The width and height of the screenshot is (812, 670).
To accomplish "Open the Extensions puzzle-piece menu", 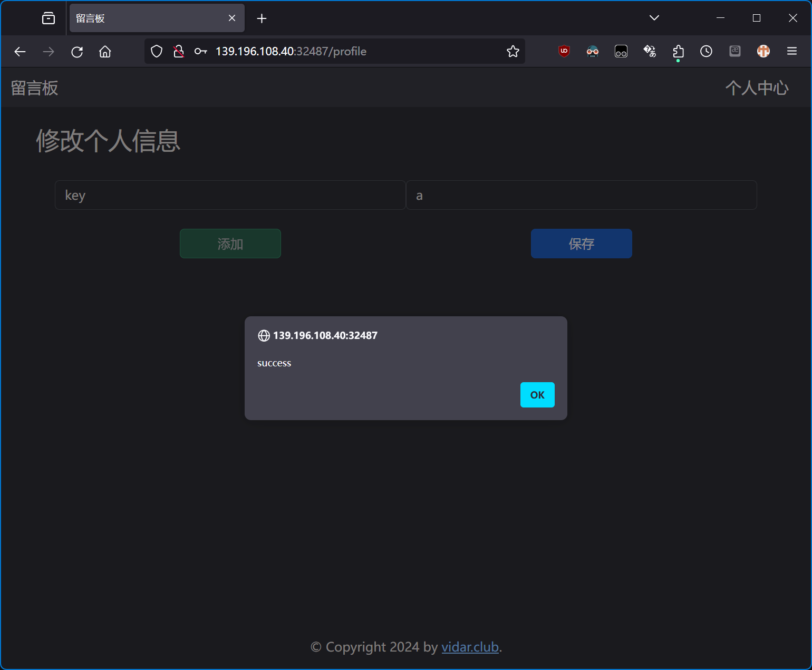I will tap(678, 52).
